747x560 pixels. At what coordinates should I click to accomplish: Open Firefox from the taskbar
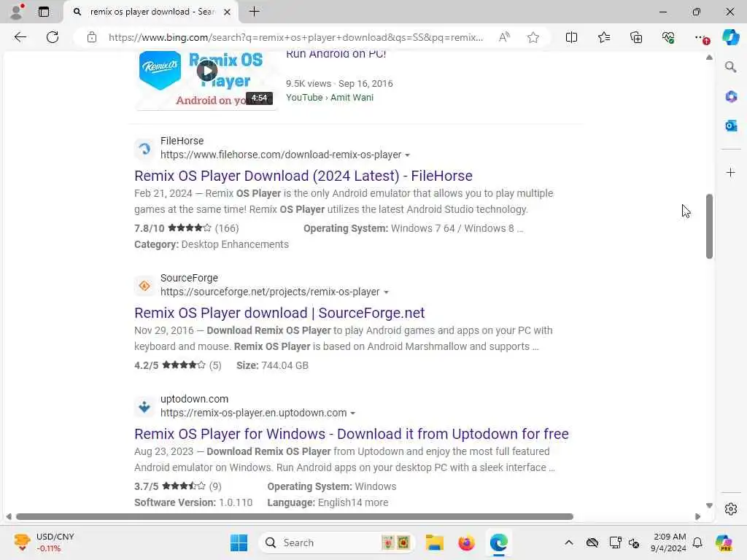point(466,542)
